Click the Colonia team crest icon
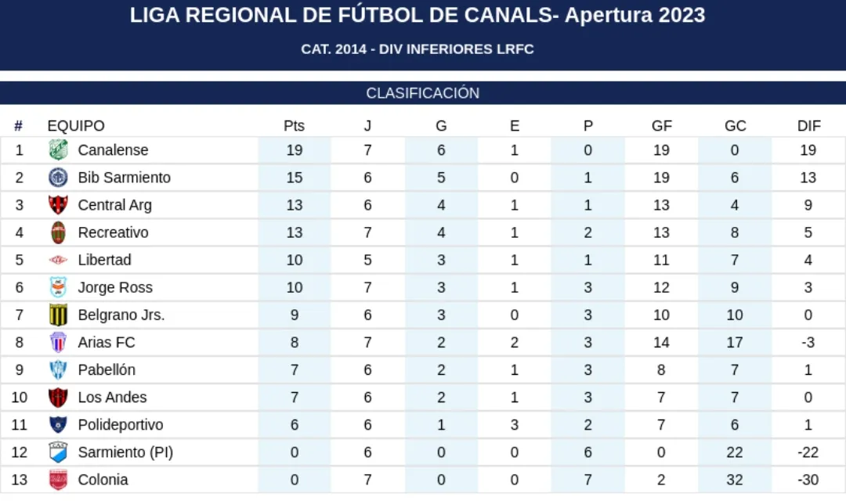The width and height of the screenshot is (846, 504). click(59, 480)
